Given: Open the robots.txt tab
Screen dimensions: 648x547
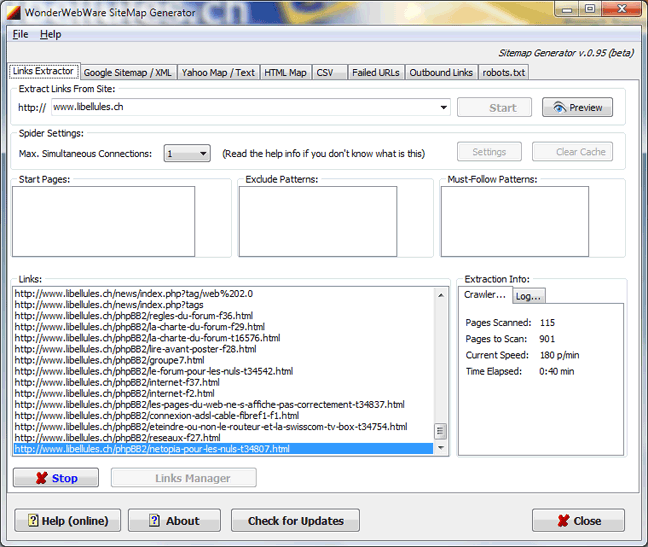Looking at the screenshot, I should coord(503,72).
